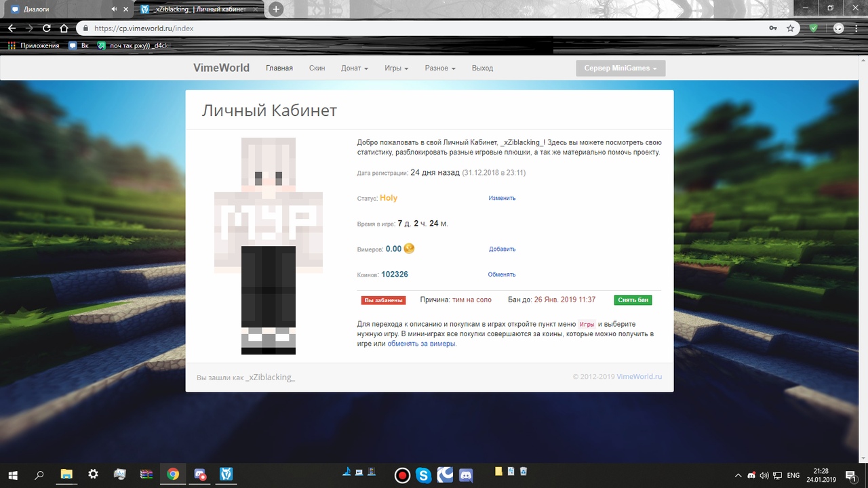Open Discord from the taskbar

pos(466,475)
